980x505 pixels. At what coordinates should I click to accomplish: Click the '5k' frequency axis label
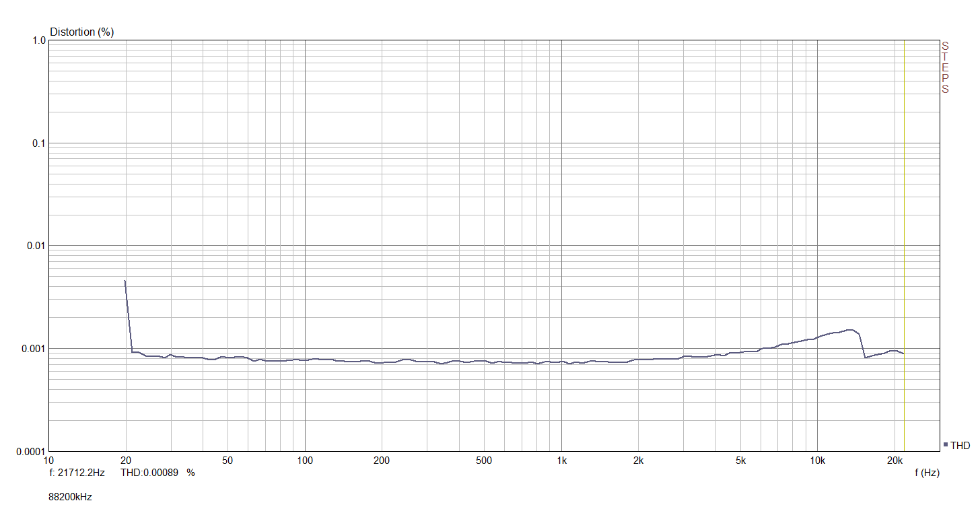[x=740, y=461]
